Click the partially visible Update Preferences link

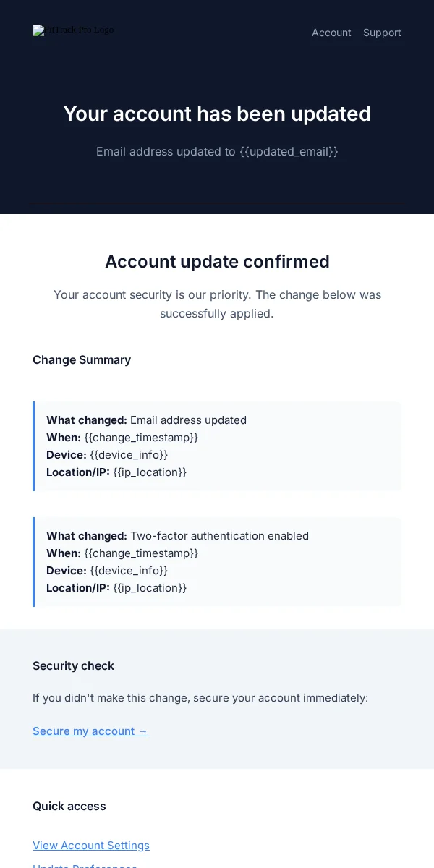(x=85, y=865)
